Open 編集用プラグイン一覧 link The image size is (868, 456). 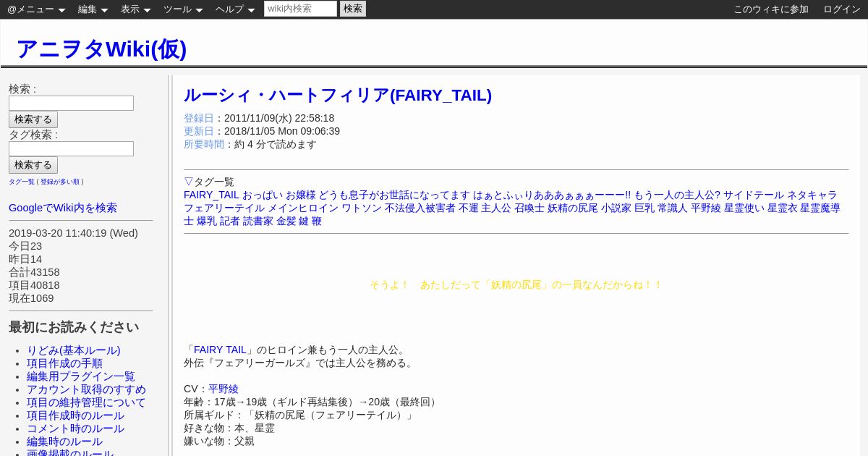(x=81, y=376)
